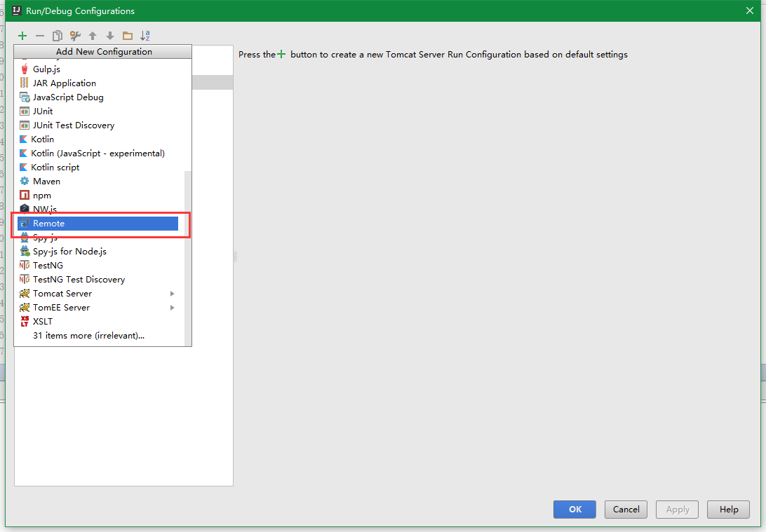Click the TestNG icon

(x=25, y=266)
